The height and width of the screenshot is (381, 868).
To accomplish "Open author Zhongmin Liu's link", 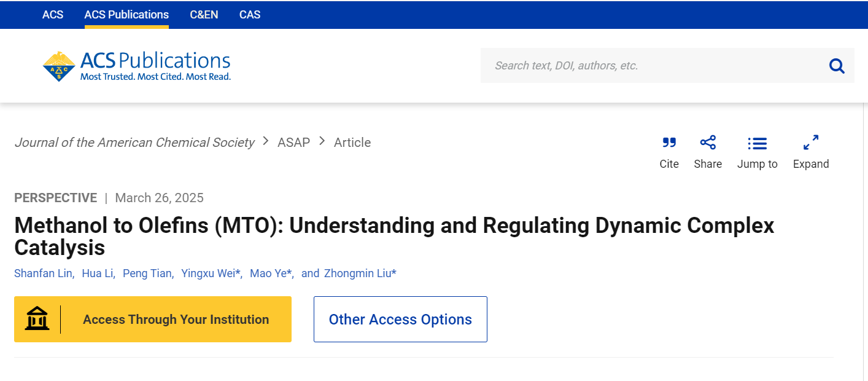I will click(x=360, y=273).
